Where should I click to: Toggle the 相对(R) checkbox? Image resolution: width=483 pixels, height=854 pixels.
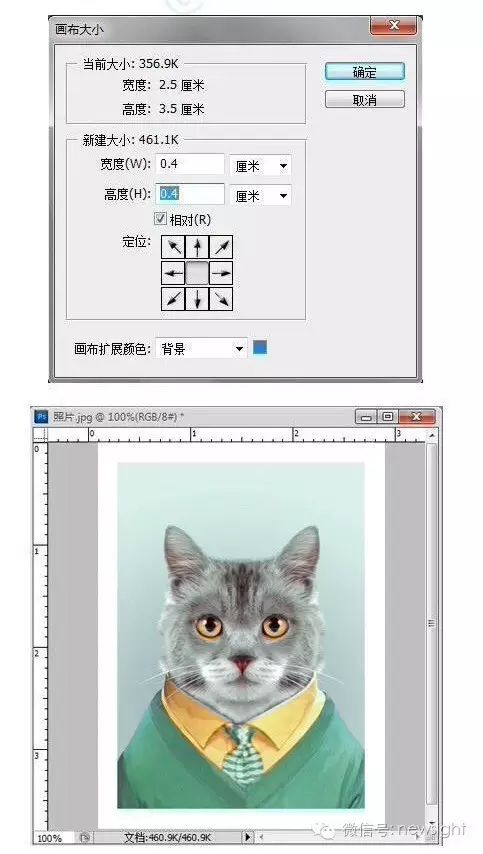160,219
